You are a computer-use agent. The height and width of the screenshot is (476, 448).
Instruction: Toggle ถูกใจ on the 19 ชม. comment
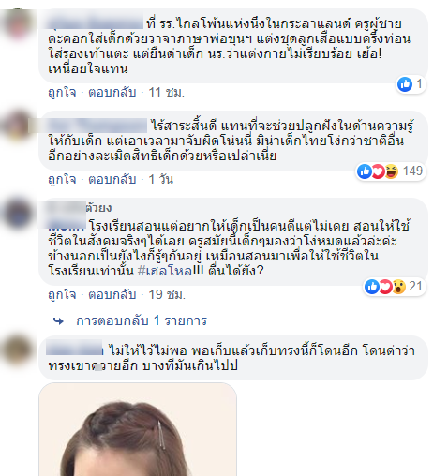[62, 294]
